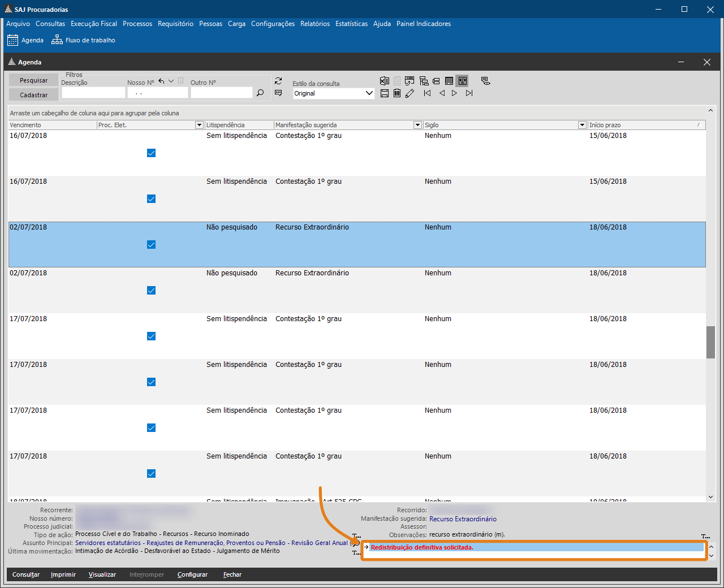
Task: Click the grid scrollbar down arrow
Action: (710, 497)
